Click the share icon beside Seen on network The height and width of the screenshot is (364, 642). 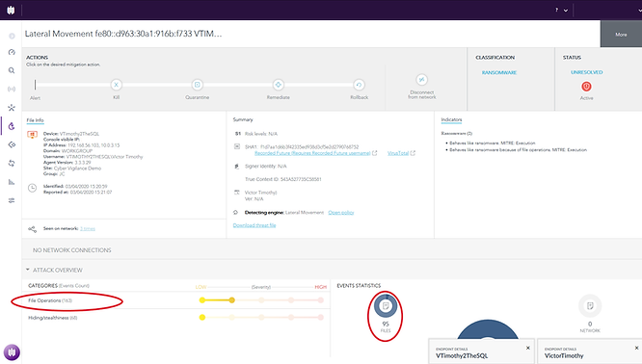click(x=33, y=229)
